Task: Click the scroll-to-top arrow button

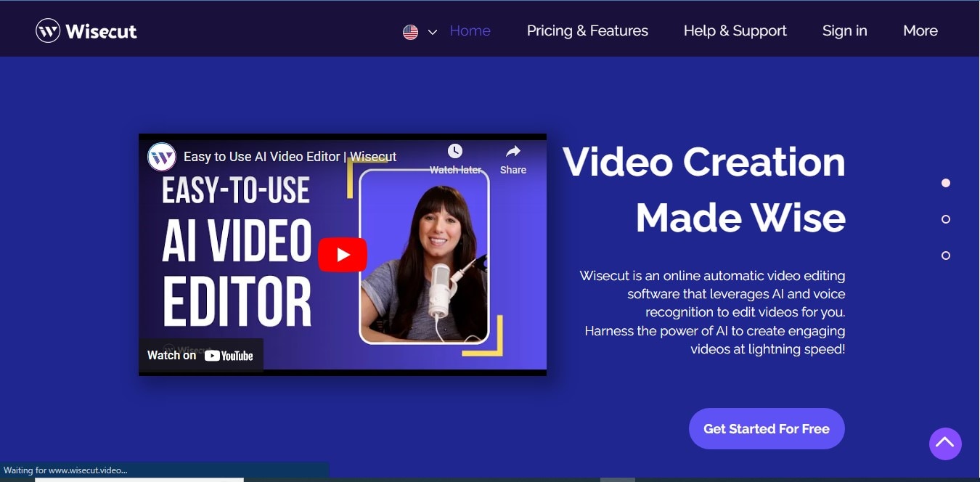Action: (x=945, y=443)
